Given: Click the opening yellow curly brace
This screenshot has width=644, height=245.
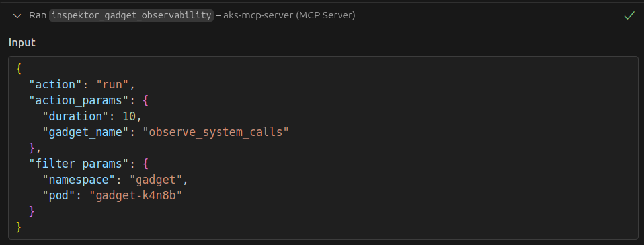Looking at the screenshot, I should [x=19, y=69].
